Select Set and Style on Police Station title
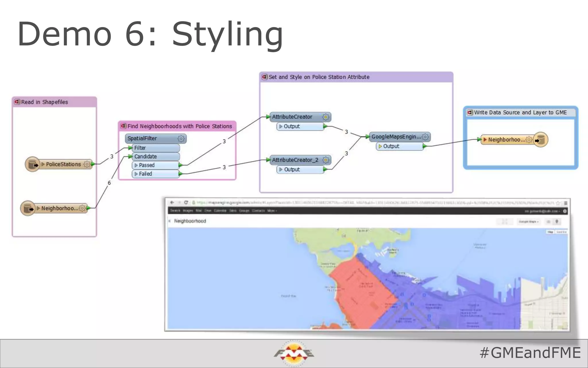The width and height of the screenshot is (588, 368). [x=319, y=77]
